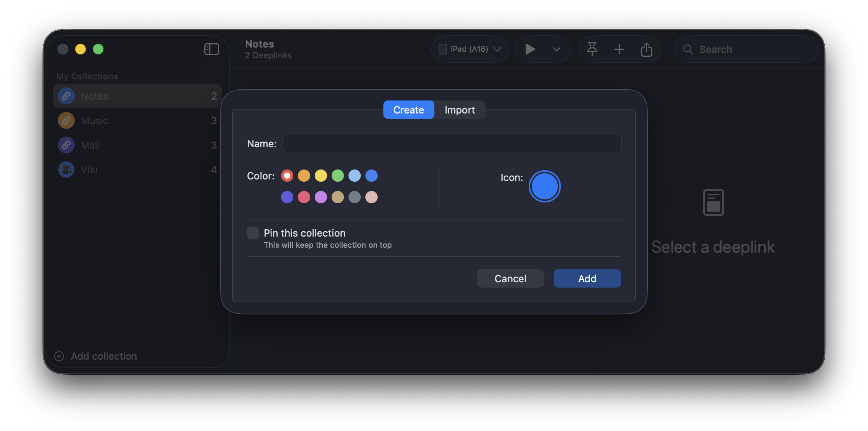The height and width of the screenshot is (431, 868).
Task: Choose the red color swatch
Action: point(287,176)
